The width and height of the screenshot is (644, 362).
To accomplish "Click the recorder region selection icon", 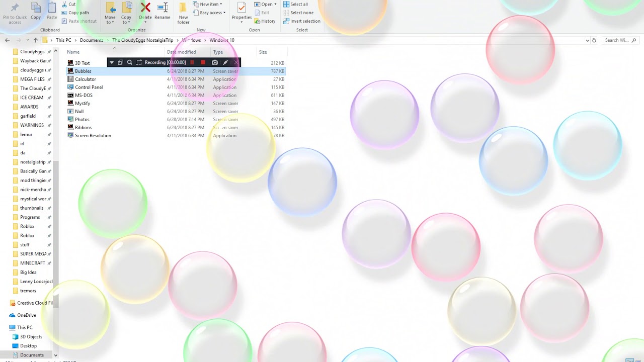I will [x=139, y=62].
